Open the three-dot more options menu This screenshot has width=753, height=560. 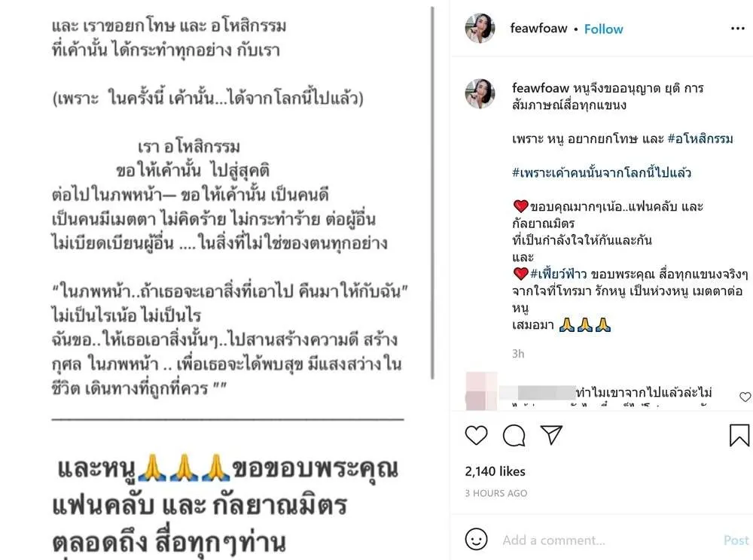click(738, 29)
